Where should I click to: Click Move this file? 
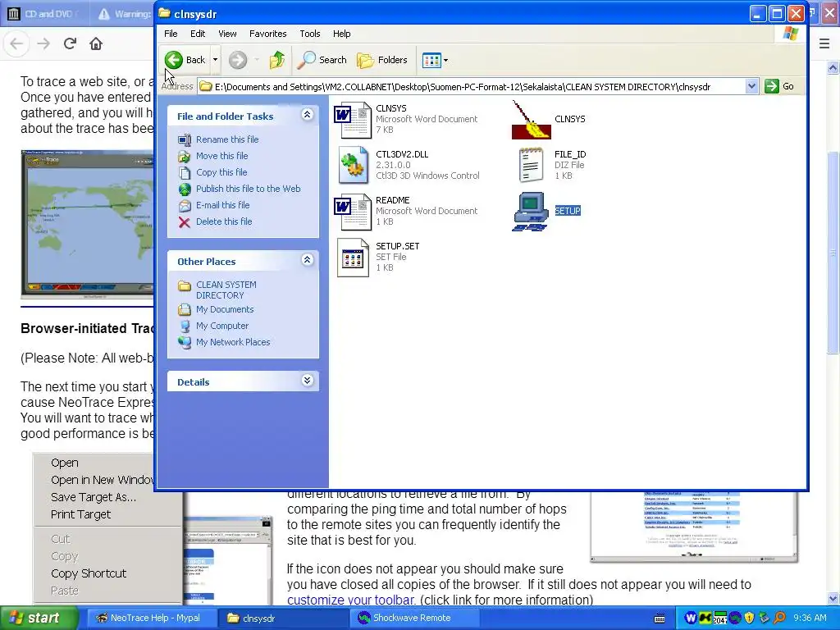(221, 156)
